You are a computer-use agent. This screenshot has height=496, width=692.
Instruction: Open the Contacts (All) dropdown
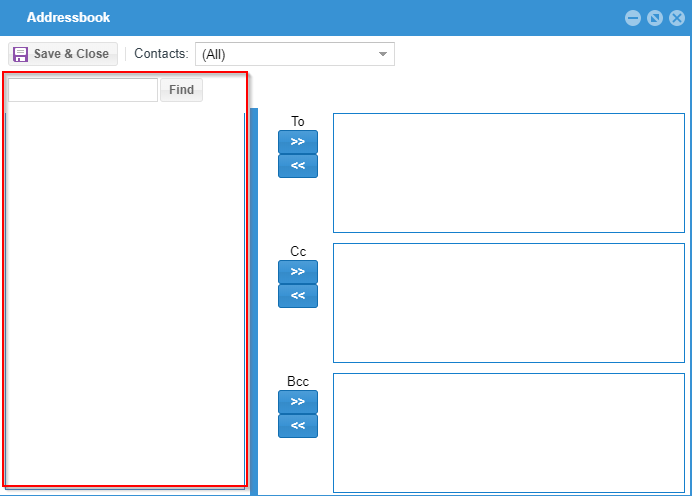pyautogui.click(x=295, y=54)
